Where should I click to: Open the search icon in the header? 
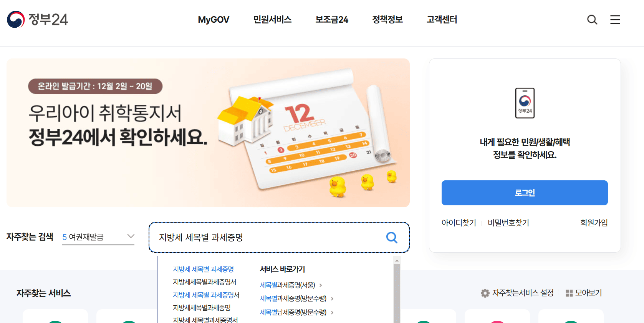592,20
